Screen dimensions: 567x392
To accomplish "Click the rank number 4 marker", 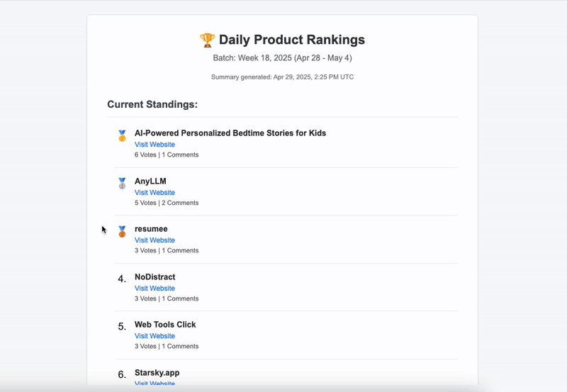I will click(x=122, y=279).
